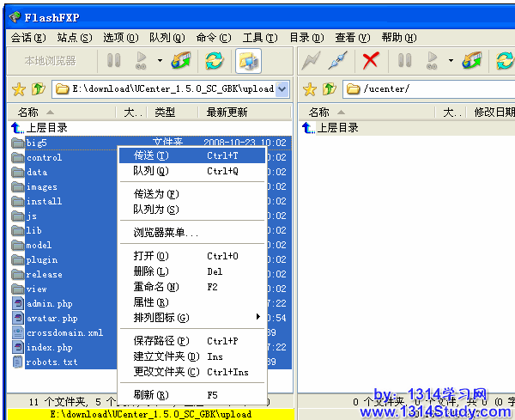Open dropdown arrow beside left play button
Viewport: 515px width, 420px height.
tap(160, 61)
